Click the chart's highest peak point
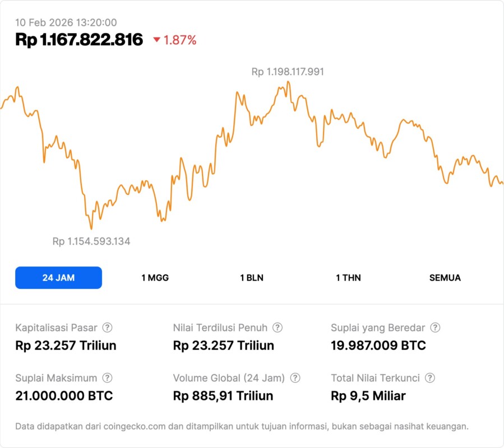The height and width of the screenshot is (448, 504). tap(288, 82)
